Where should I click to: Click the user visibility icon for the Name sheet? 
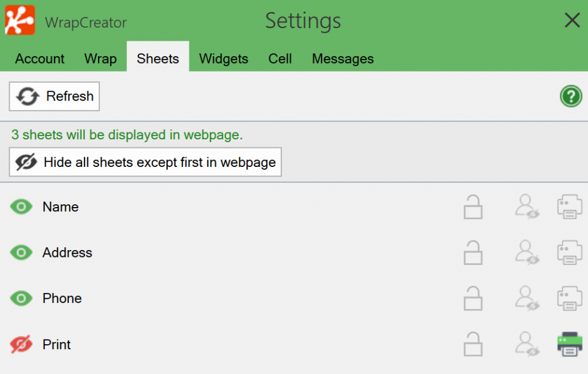point(527,207)
